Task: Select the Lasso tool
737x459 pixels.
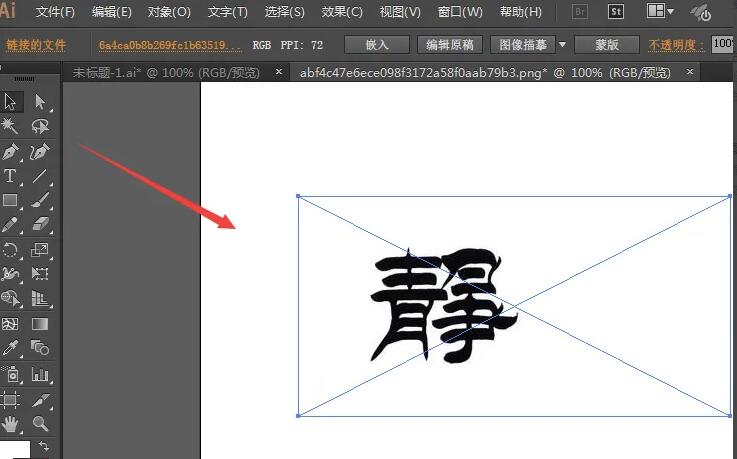Action: click(40, 125)
